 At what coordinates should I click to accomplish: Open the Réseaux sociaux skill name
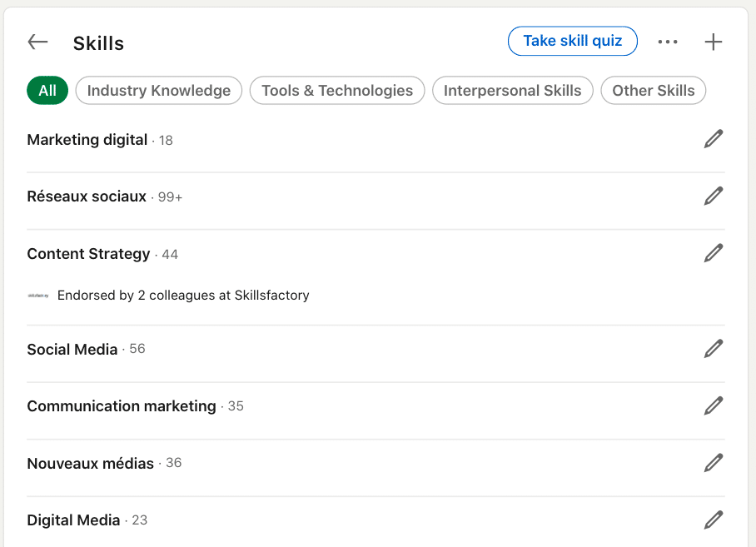pos(87,196)
